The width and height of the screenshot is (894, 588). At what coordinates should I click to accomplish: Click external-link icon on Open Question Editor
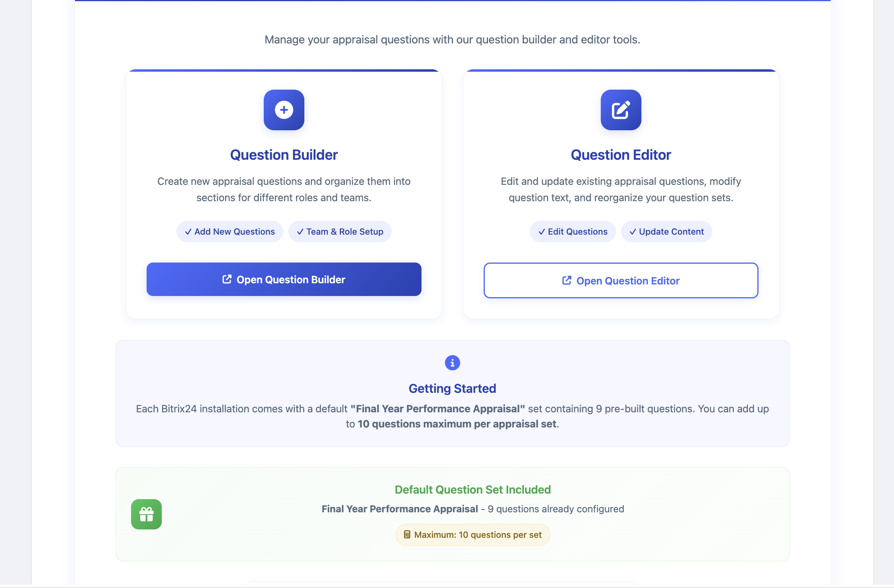tap(567, 280)
